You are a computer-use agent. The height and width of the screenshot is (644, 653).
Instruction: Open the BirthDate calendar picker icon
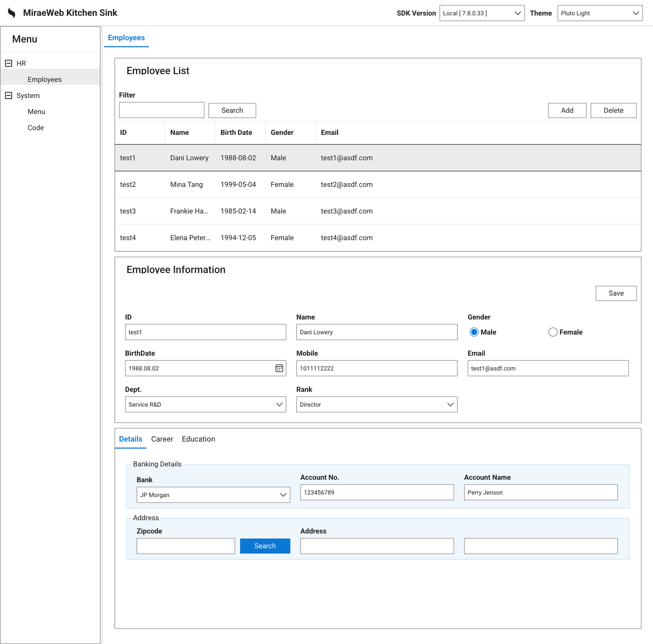[x=279, y=368]
